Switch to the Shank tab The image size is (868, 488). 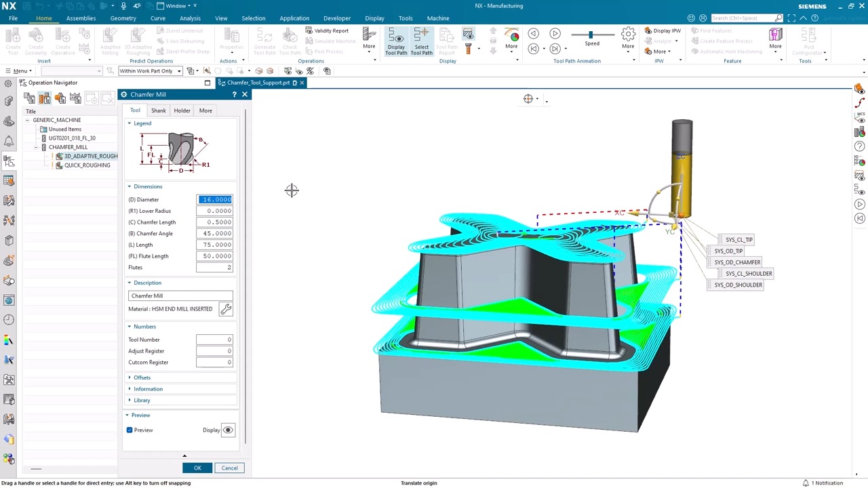tap(159, 110)
